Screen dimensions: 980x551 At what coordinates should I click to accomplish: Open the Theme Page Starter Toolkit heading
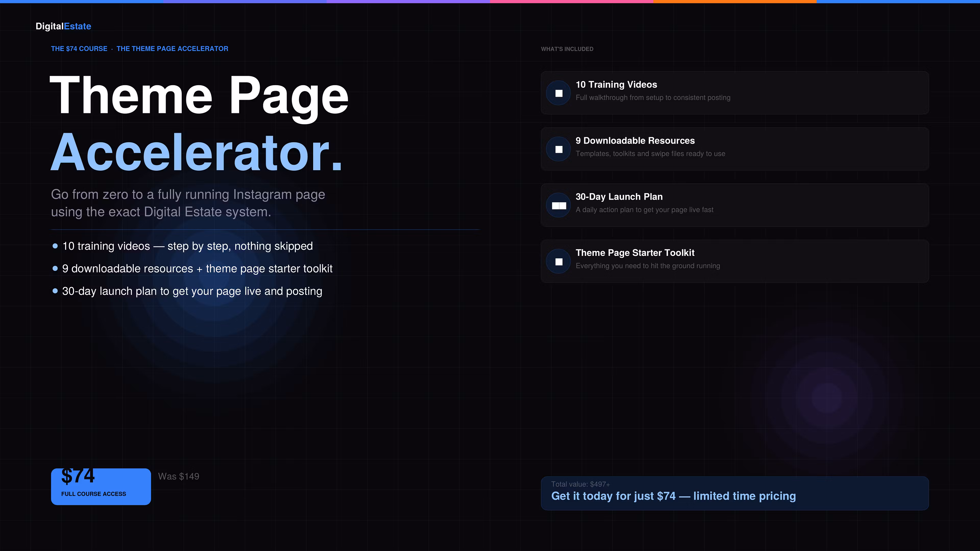pos(634,253)
